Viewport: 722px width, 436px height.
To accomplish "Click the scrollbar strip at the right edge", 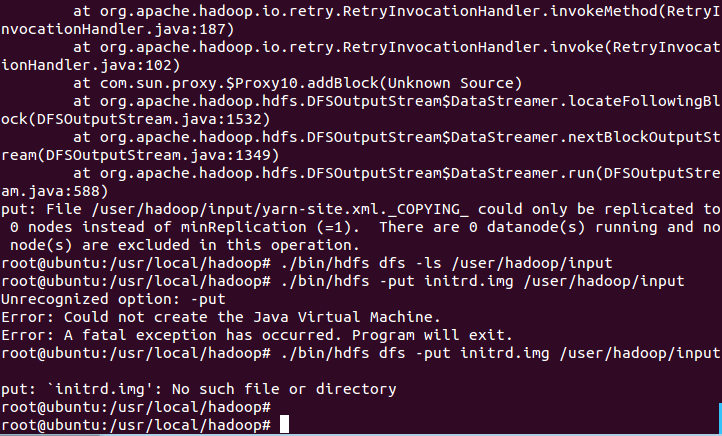I will click(720, 419).
